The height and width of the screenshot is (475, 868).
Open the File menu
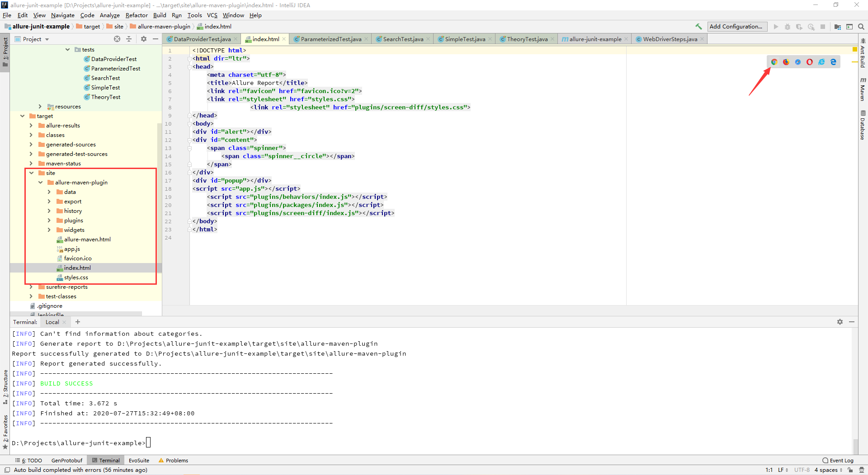point(7,15)
